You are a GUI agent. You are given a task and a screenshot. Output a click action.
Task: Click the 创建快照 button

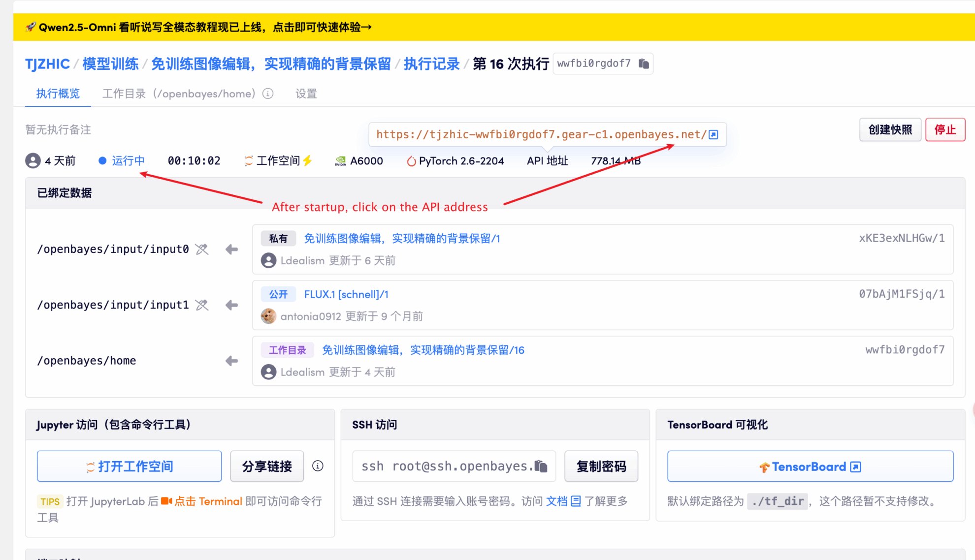pyautogui.click(x=890, y=130)
